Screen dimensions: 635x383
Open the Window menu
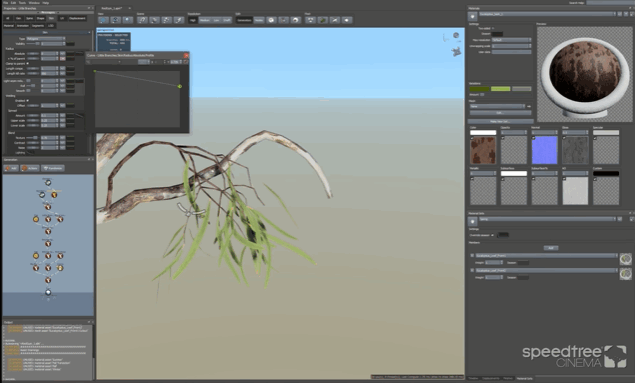click(x=34, y=2)
